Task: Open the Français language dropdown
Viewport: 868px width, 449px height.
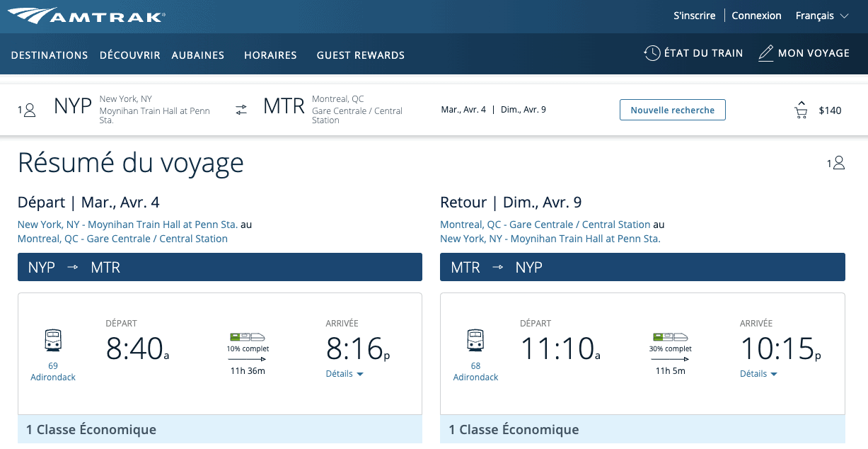Action: pos(821,16)
